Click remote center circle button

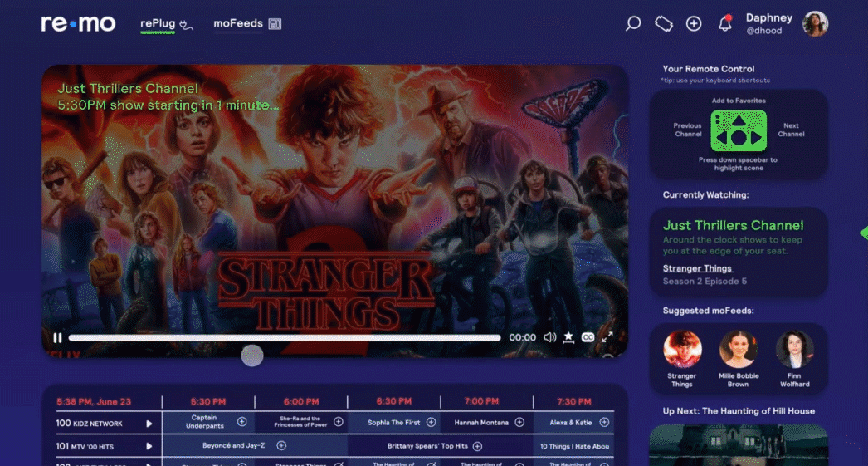[739, 139]
